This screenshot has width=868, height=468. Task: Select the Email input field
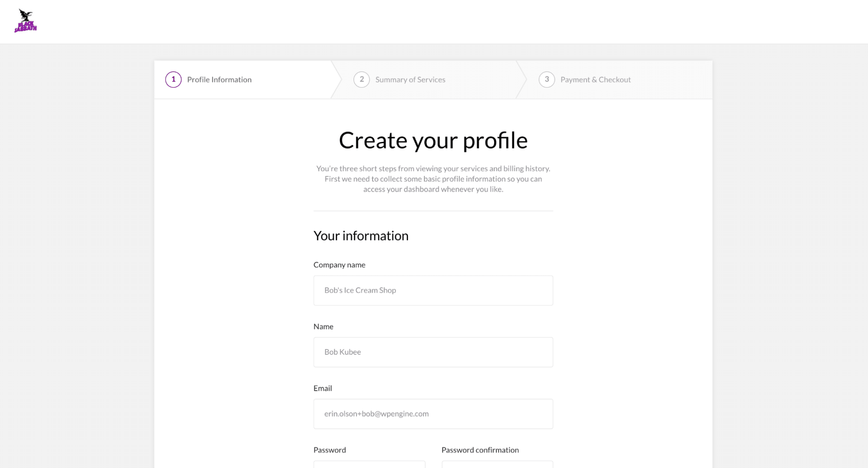pyautogui.click(x=433, y=414)
